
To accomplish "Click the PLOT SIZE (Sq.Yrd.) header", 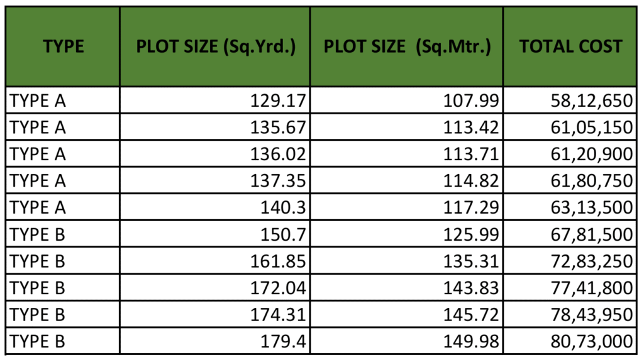I will 215,46.
